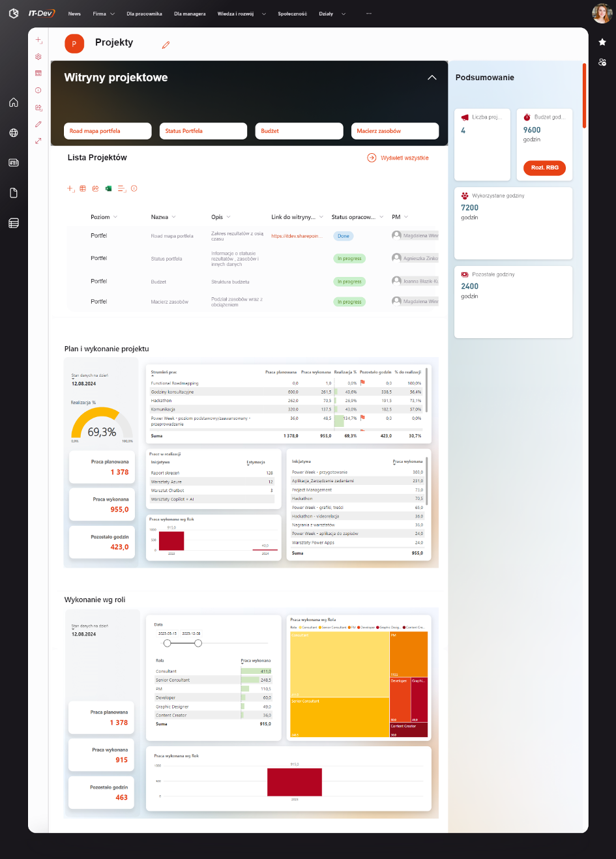Click the expand arrows icon in edit rail
Screen dimensions: 616x859
38,141
